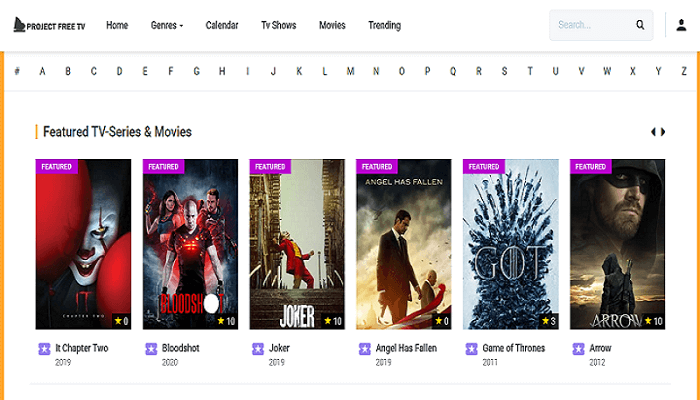Filter titles starting with letter J

273,71
